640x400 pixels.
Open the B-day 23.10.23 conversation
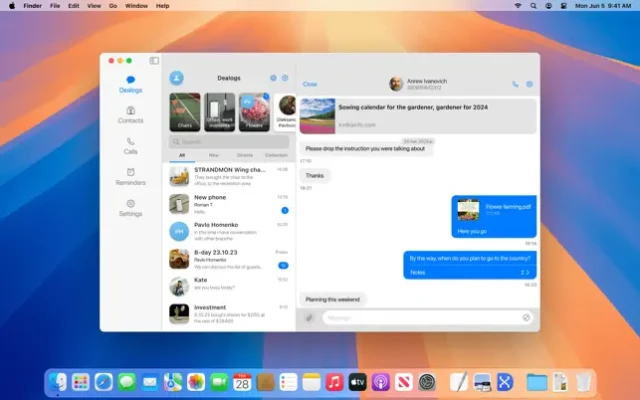[x=229, y=259]
